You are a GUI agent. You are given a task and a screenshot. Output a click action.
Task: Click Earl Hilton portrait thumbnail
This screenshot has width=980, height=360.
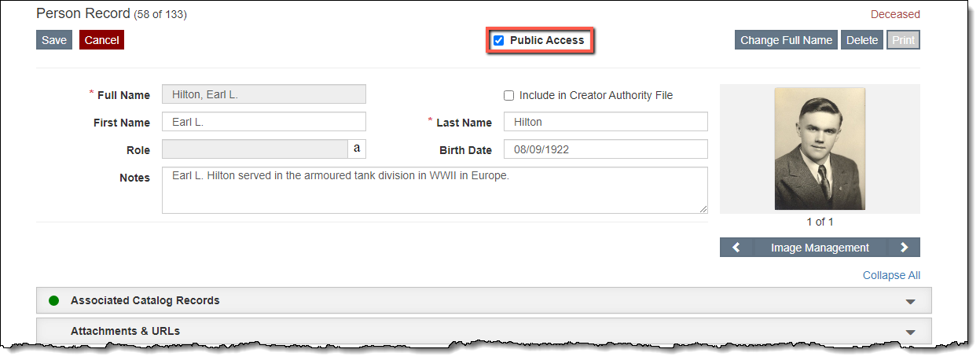coord(820,149)
